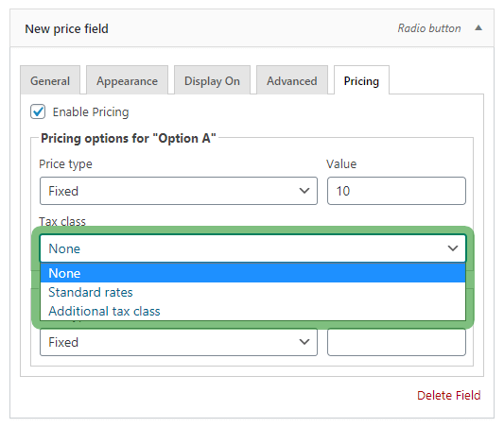Click the New price field title

(66, 28)
